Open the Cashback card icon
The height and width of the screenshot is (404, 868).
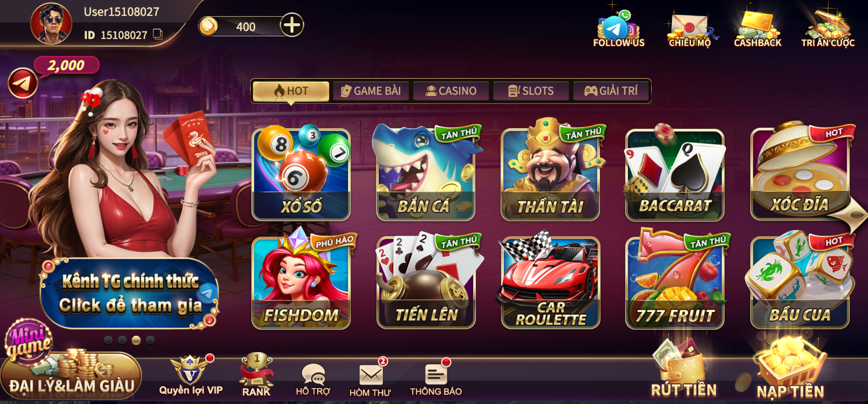click(758, 29)
